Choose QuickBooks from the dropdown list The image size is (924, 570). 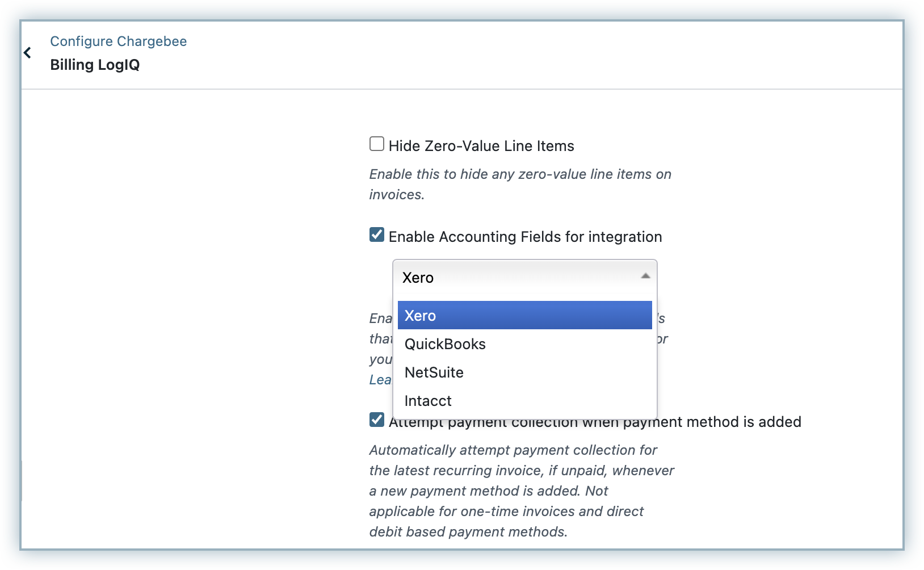(x=445, y=344)
